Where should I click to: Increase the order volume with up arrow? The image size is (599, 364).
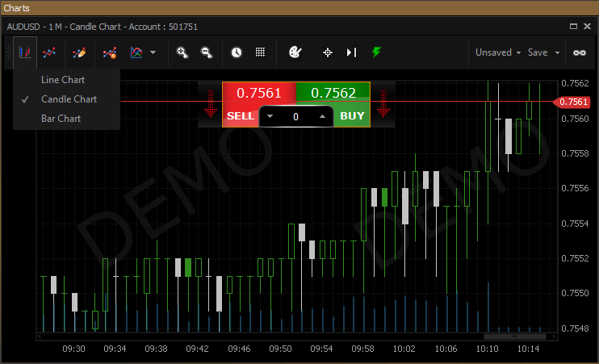322,116
